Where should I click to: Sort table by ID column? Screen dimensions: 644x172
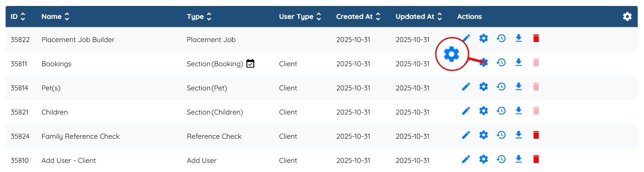pyautogui.click(x=23, y=16)
